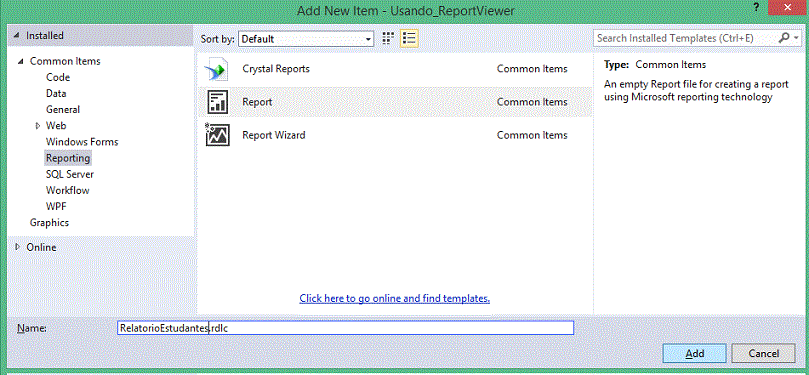Select the WPF category

[56, 206]
